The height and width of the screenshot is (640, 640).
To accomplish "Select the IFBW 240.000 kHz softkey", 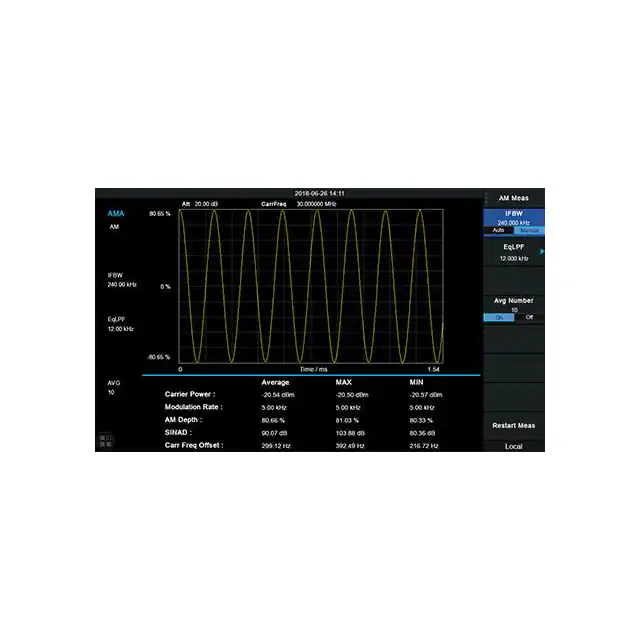I will pyautogui.click(x=513, y=217).
